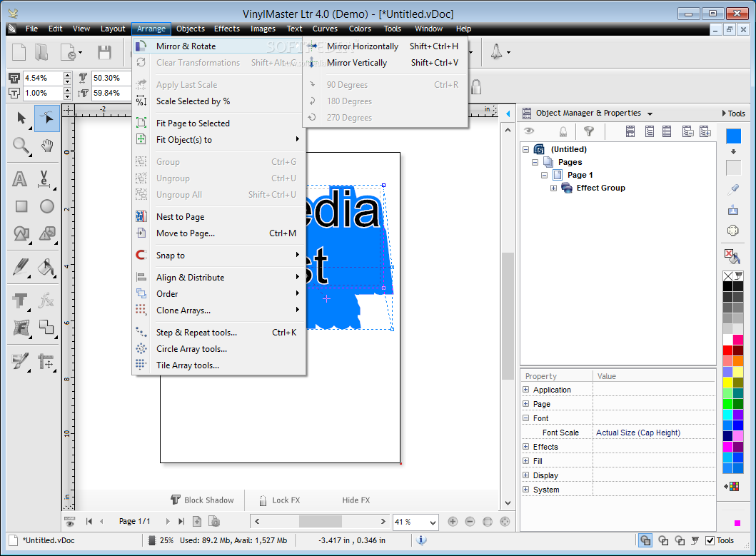Viewport: 756px width, 556px height.
Task: Choose Mirror Vertically from submenu
Action: coord(384,63)
